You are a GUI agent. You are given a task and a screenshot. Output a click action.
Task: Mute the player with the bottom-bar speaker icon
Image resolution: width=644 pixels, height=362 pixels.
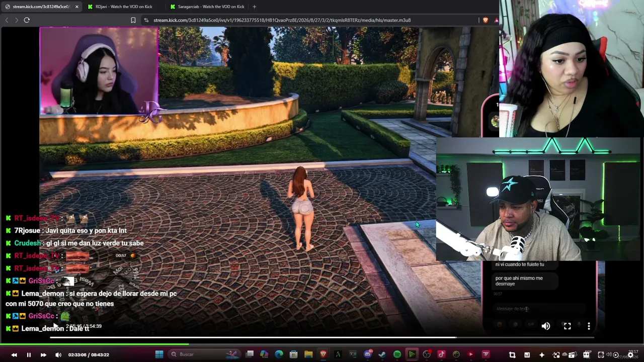(x=58, y=355)
